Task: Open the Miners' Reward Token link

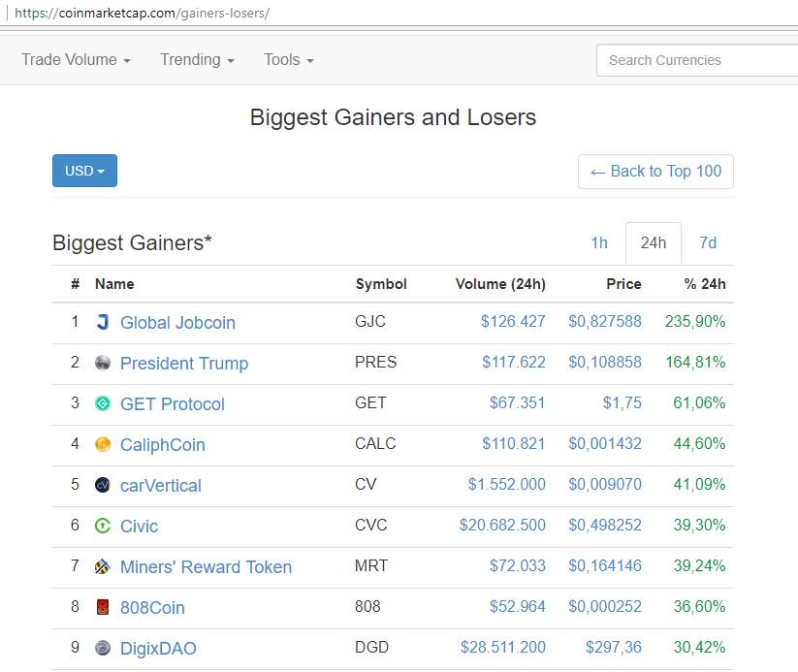Action: tap(207, 566)
